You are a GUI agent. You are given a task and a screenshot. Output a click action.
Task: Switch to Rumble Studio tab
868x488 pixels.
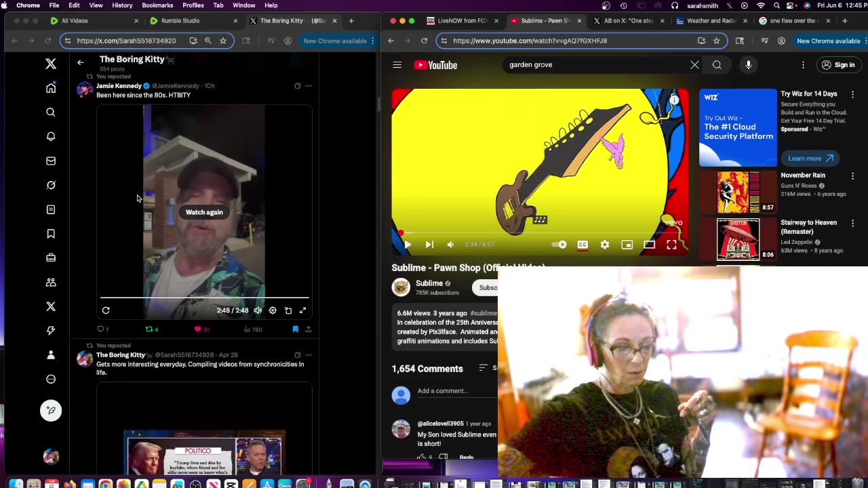pyautogui.click(x=193, y=21)
